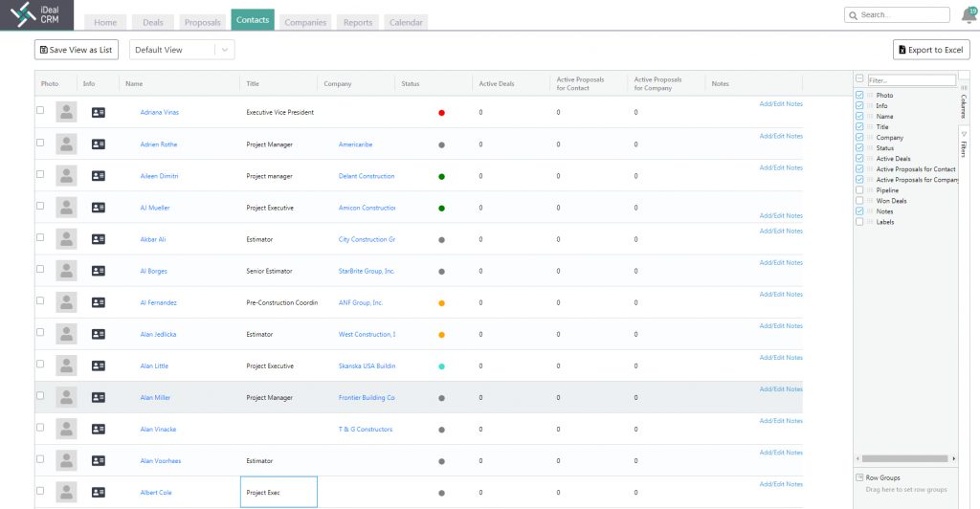Open contact card icon for Alan Little
980x509 pixels.
(x=99, y=366)
